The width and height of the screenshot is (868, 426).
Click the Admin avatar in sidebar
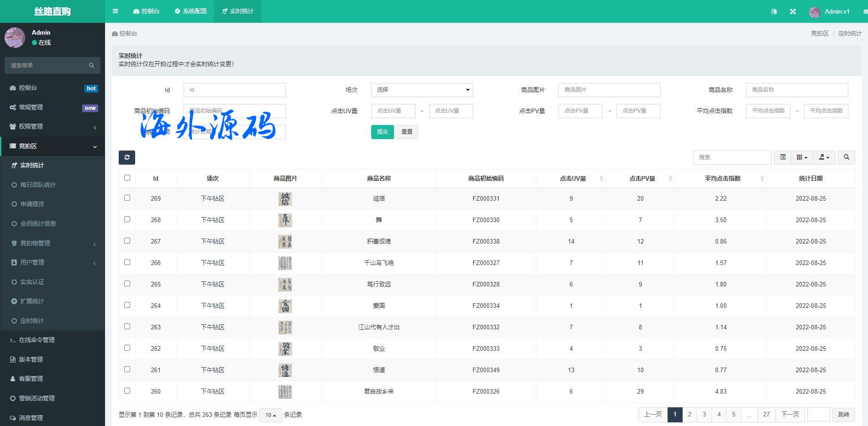pos(15,37)
